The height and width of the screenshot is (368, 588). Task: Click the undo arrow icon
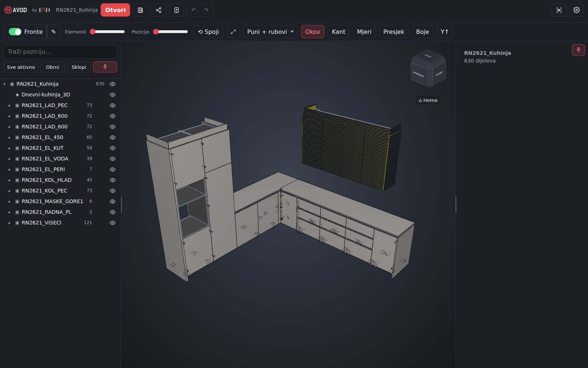point(194,10)
